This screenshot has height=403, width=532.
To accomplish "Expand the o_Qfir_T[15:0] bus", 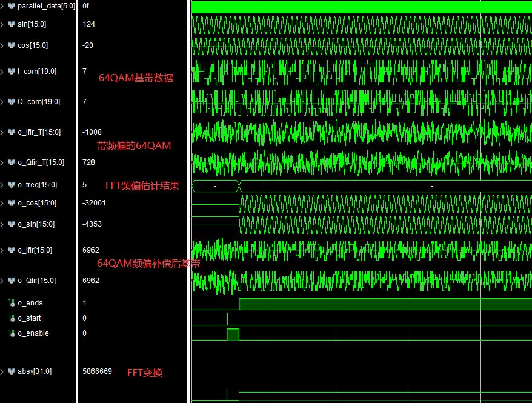I will pyautogui.click(x=2, y=162).
